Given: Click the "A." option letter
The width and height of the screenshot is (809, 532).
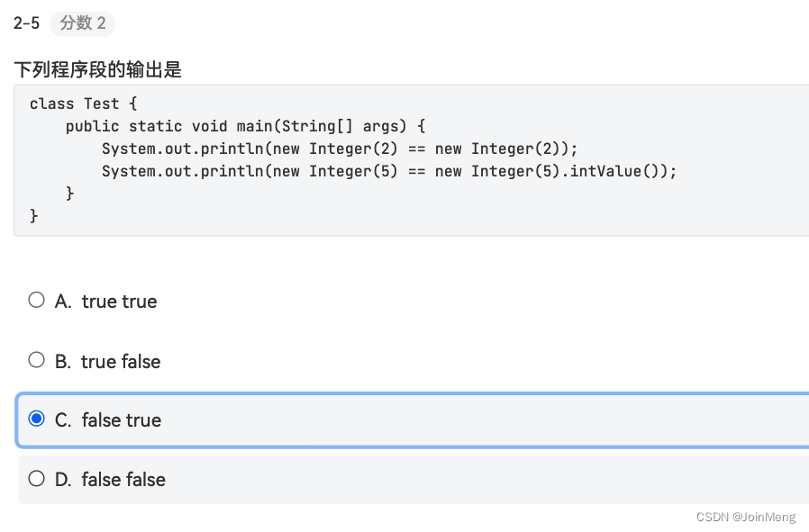Looking at the screenshot, I should (63, 301).
